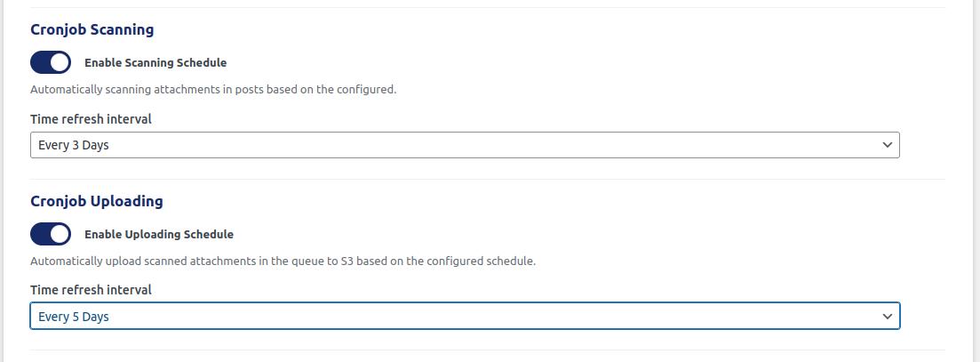Click the 'Cronjob Scanning' section heading
This screenshot has height=362, width=980.
coord(92,29)
